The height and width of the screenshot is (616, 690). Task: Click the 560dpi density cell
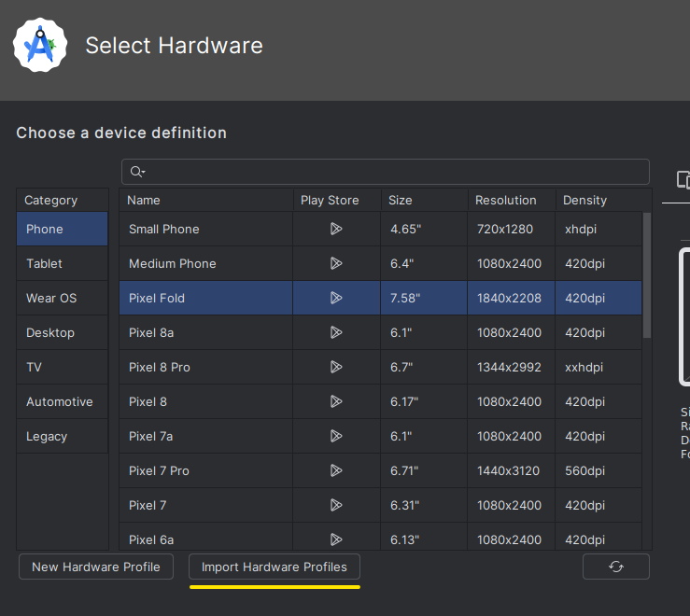coord(598,470)
